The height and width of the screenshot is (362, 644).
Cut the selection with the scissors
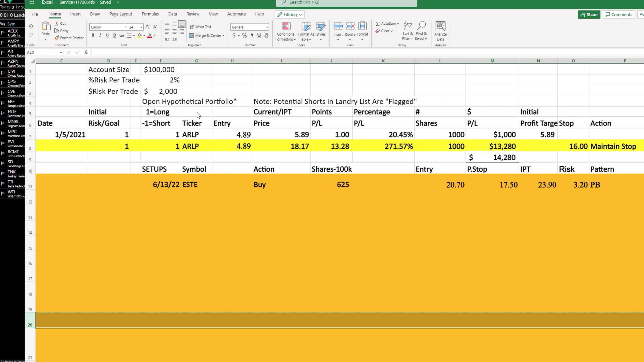[x=60, y=24]
